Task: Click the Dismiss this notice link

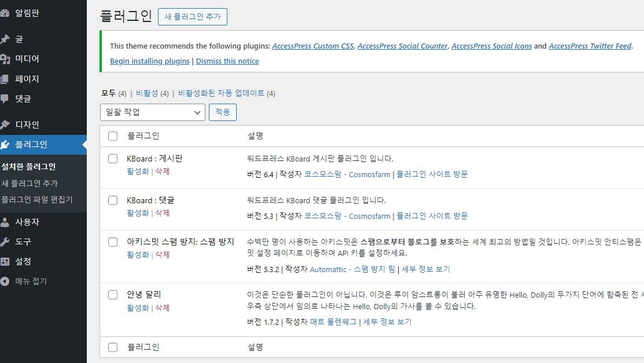Action: [227, 61]
